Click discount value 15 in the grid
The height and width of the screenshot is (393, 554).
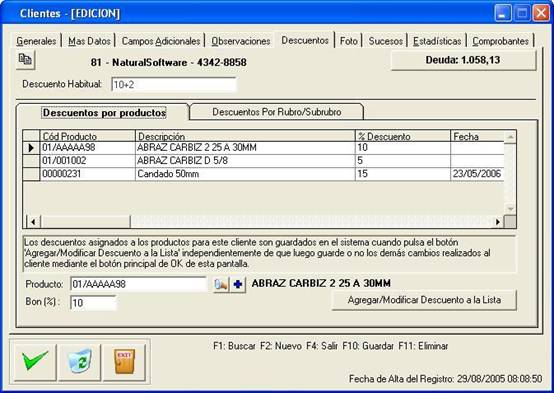pos(403,174)
